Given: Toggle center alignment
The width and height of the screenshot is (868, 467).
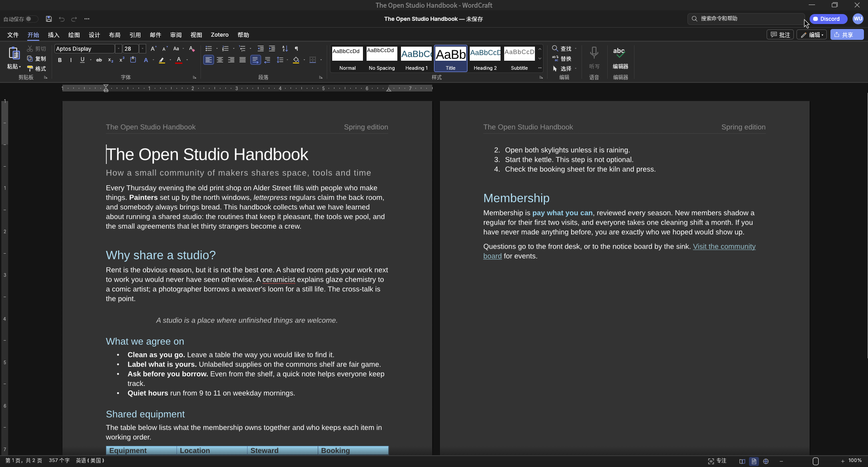Looking at the screenshot, I should [220, 60].
